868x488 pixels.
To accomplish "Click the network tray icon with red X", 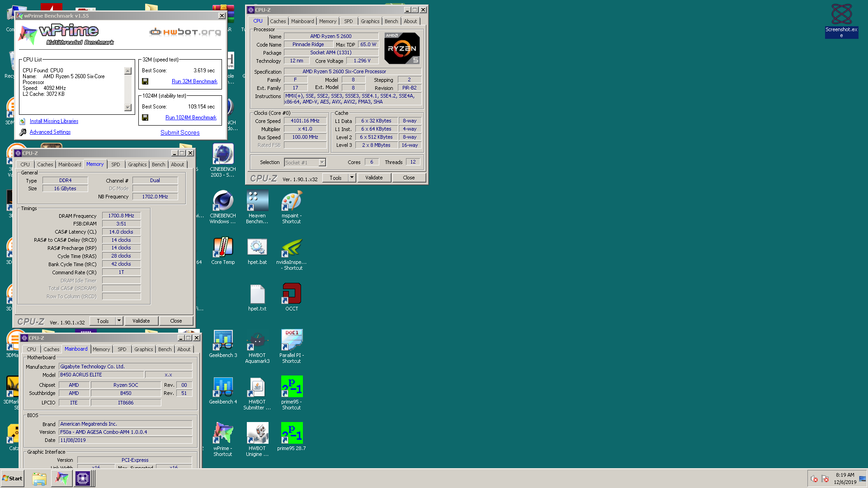I will click(x=825, y=479).
